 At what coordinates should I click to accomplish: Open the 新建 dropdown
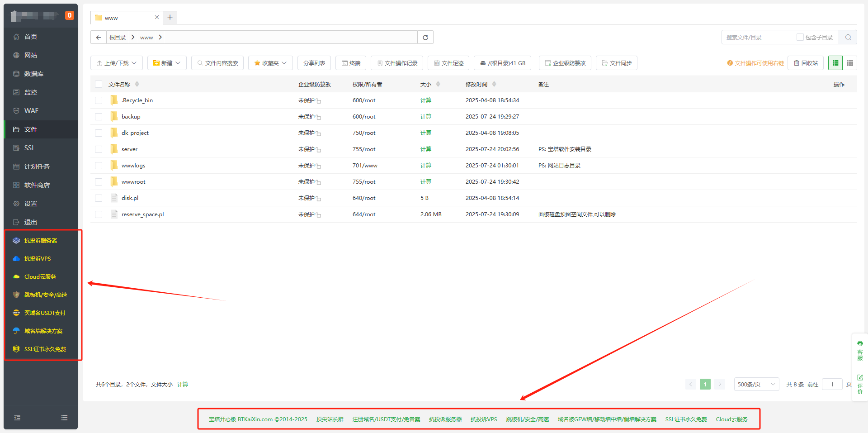167,63
